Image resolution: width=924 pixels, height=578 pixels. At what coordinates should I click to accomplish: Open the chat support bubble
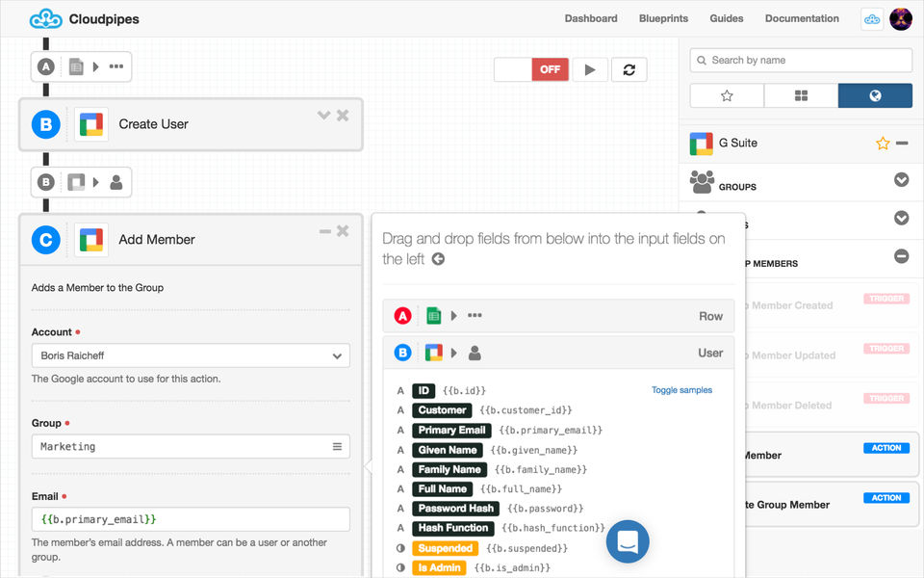pos(628,541)
